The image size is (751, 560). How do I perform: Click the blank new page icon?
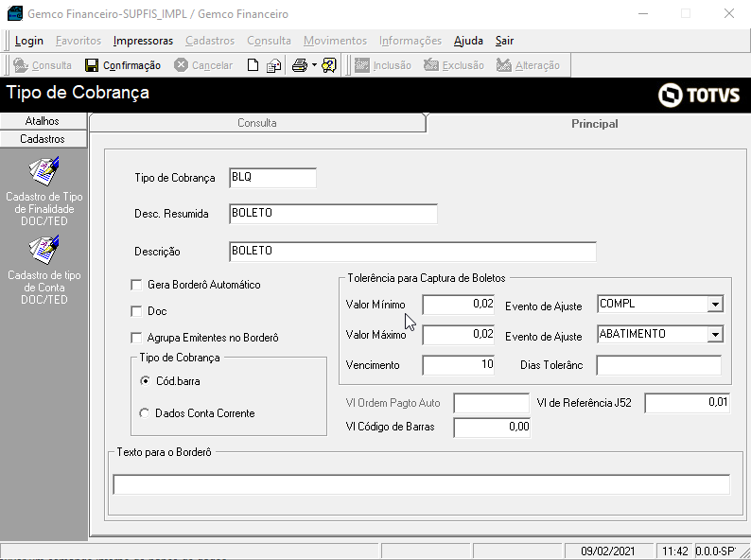pyautogui.click(x=253, y=65)
